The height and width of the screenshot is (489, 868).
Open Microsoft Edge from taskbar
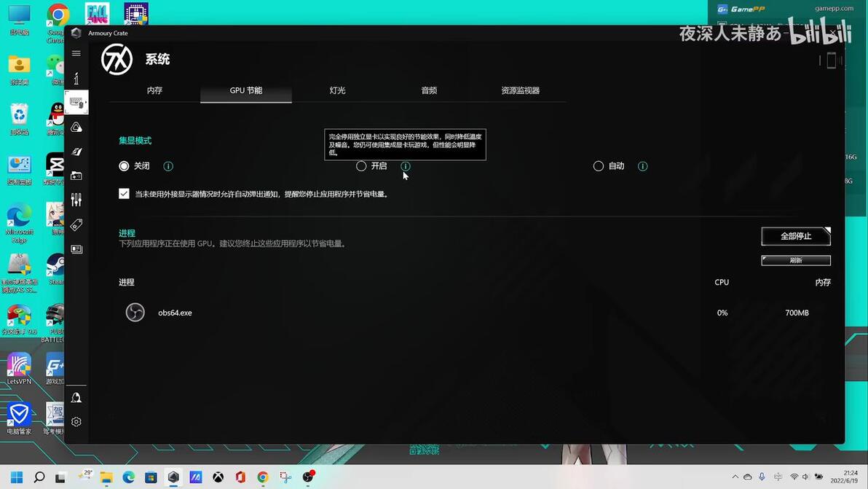pos(128,477)
